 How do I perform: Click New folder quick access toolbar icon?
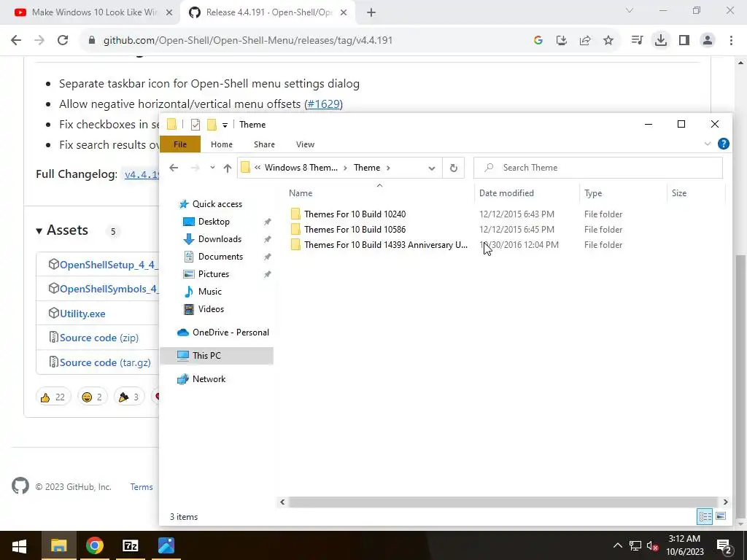212,125
